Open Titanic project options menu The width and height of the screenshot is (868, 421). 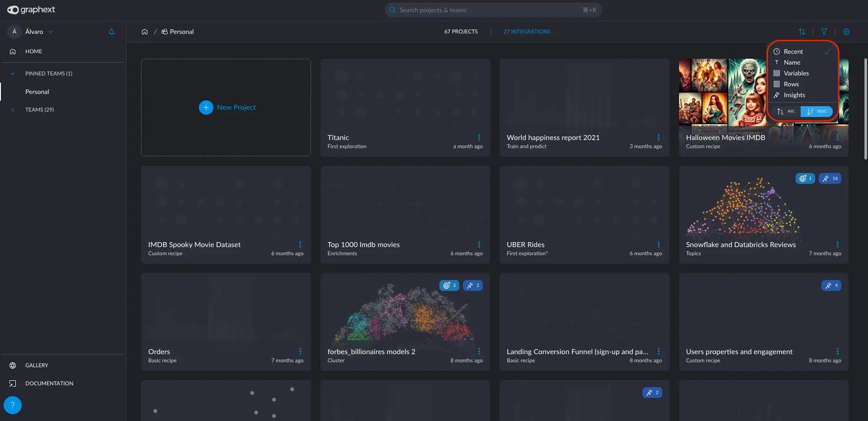click(479, 137)
